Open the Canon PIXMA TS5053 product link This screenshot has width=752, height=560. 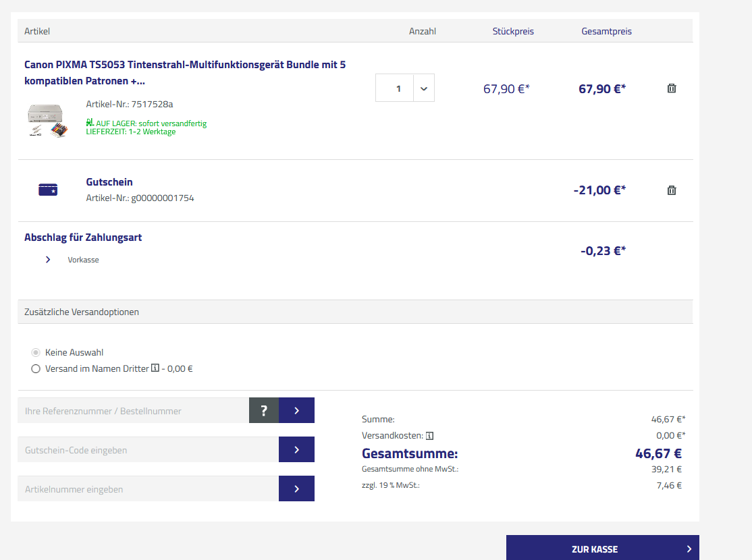pos(184,73)
